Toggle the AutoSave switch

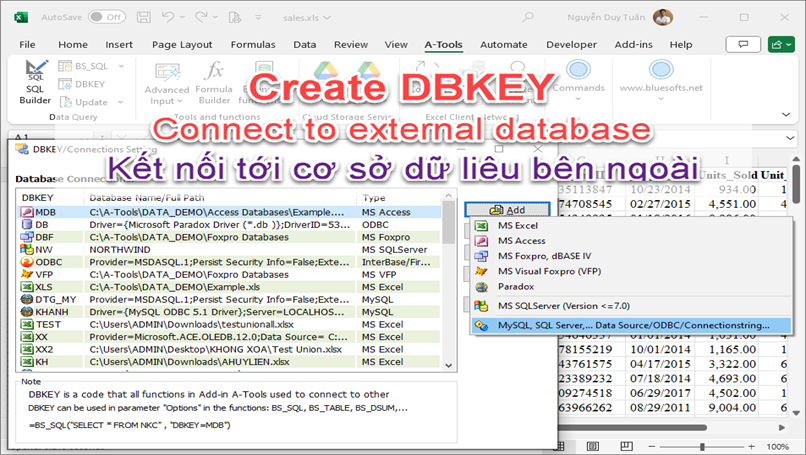tap(107, 17)
